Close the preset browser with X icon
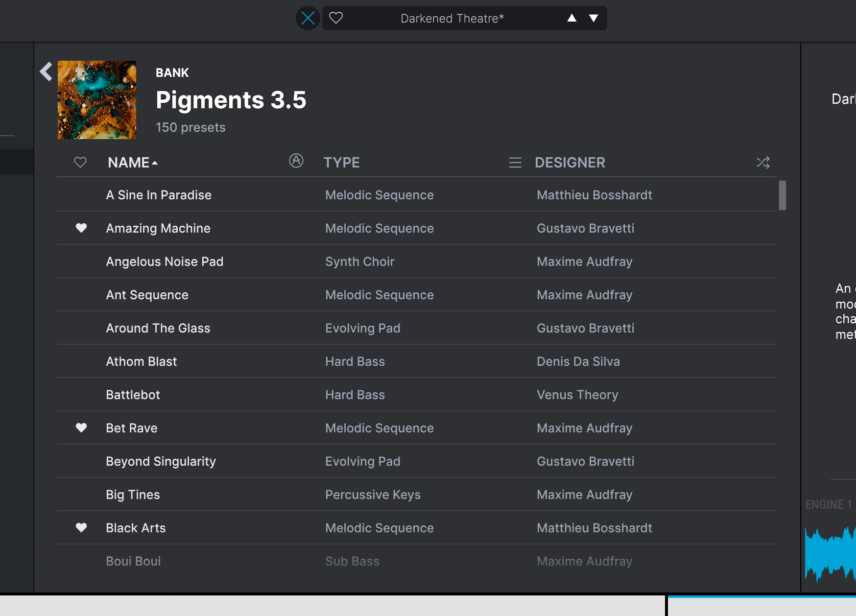856x616 pixels. (308, 19)
